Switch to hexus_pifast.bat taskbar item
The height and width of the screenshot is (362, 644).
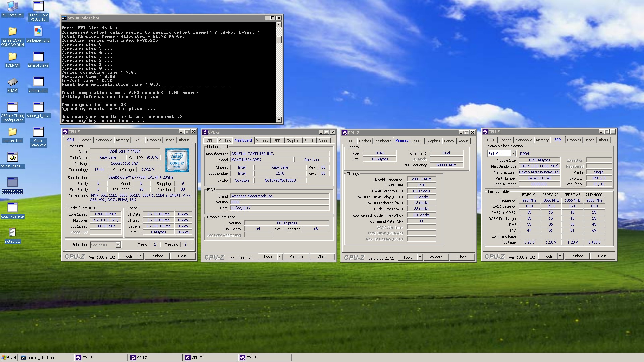click(46, 358)
